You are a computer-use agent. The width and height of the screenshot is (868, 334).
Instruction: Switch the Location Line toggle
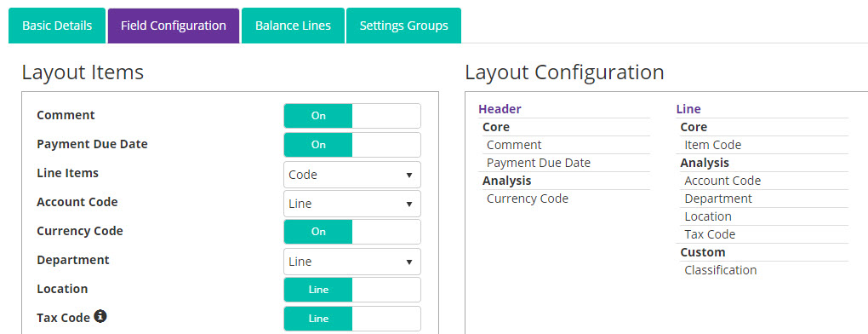(x=352, y=290)
